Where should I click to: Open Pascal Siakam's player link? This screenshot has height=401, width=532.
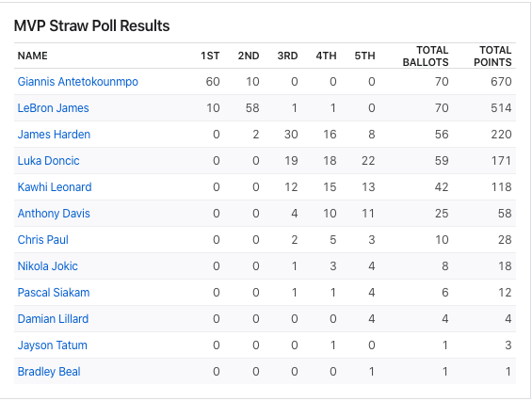(54, 293)
